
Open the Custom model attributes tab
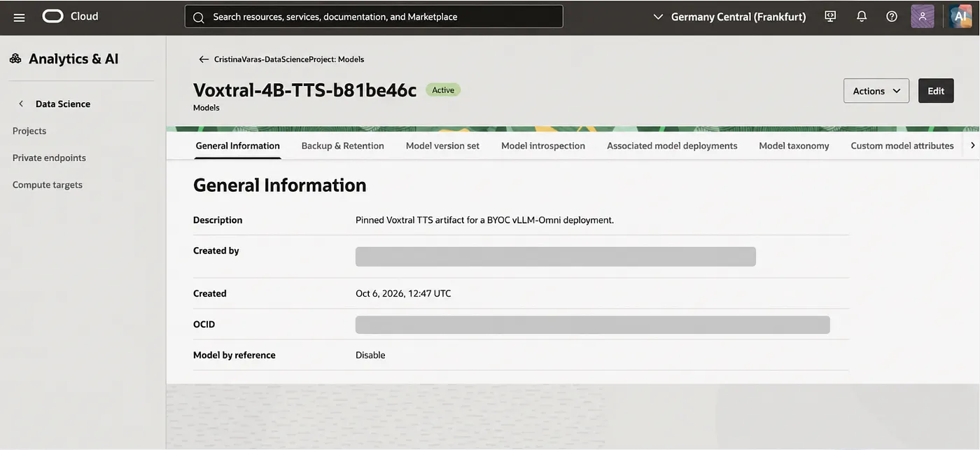tap(902, 146)
